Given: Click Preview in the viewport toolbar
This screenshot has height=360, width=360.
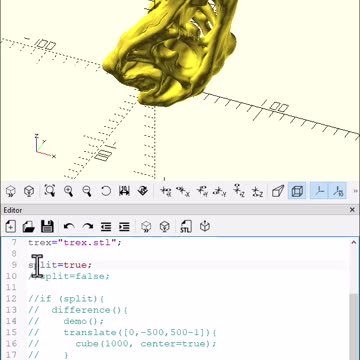Looking at the screenshot, I should [11, 191].
